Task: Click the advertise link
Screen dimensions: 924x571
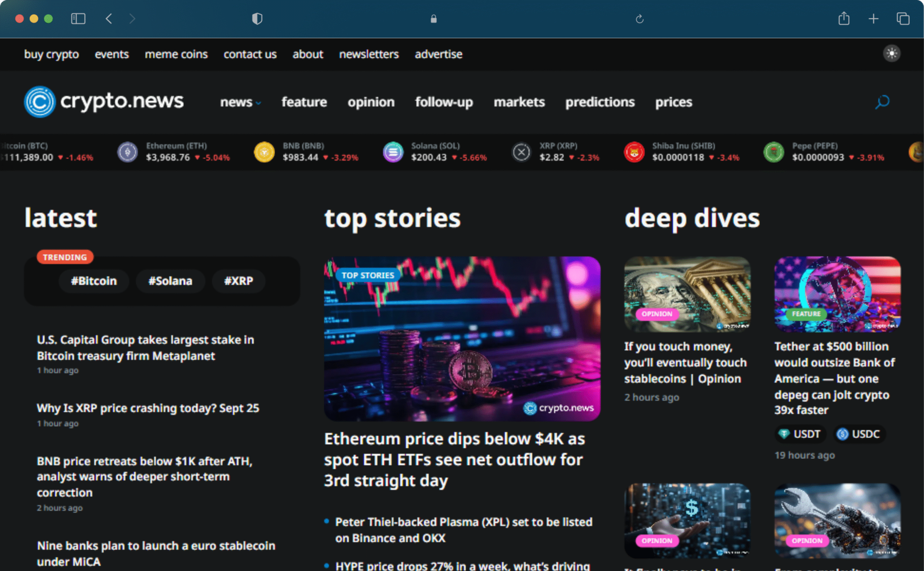Action: [x=438, y=54]
